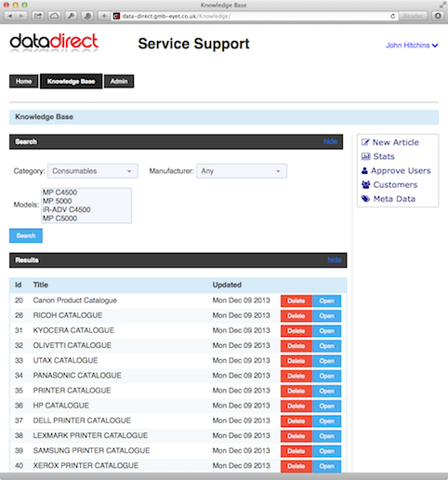Click the Customers group icon
The height and width of the screenshot is (480, 448).
[365, 185]
